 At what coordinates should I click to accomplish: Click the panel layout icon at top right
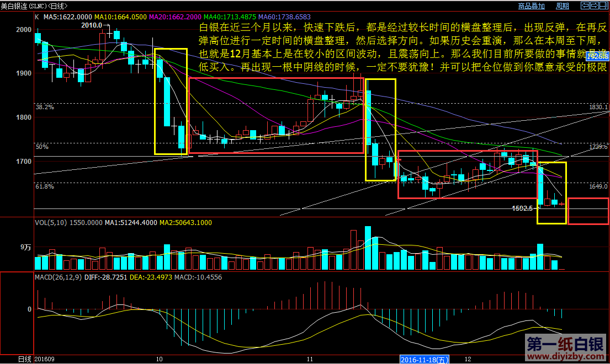(603, 6)
